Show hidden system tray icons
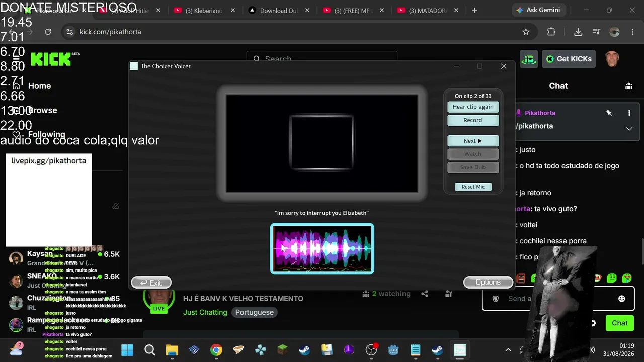 click(x=508, y=350)
